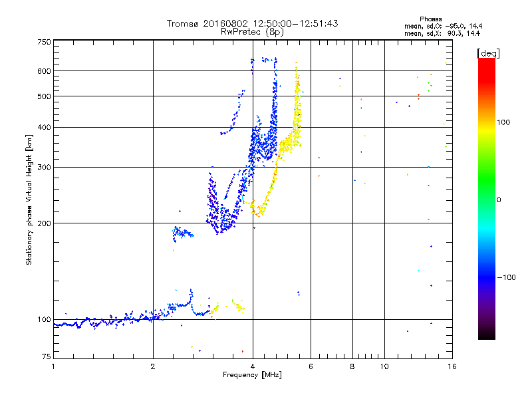Click the small blue cluster near 190 km
Screen dimensions: 532x399
[182, 233]
